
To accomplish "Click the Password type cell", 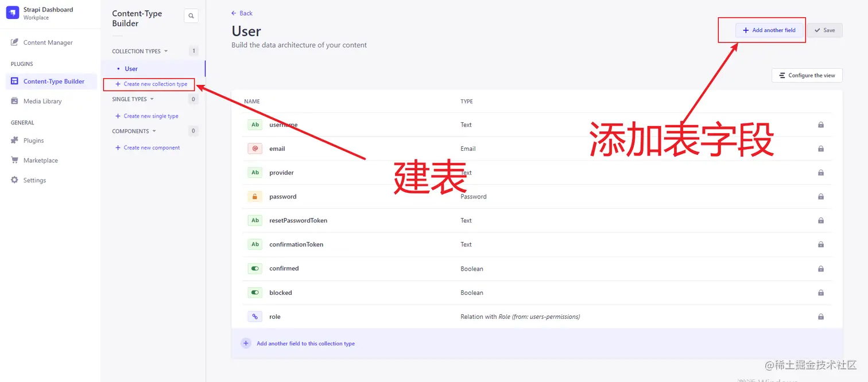I will (474, 197).
